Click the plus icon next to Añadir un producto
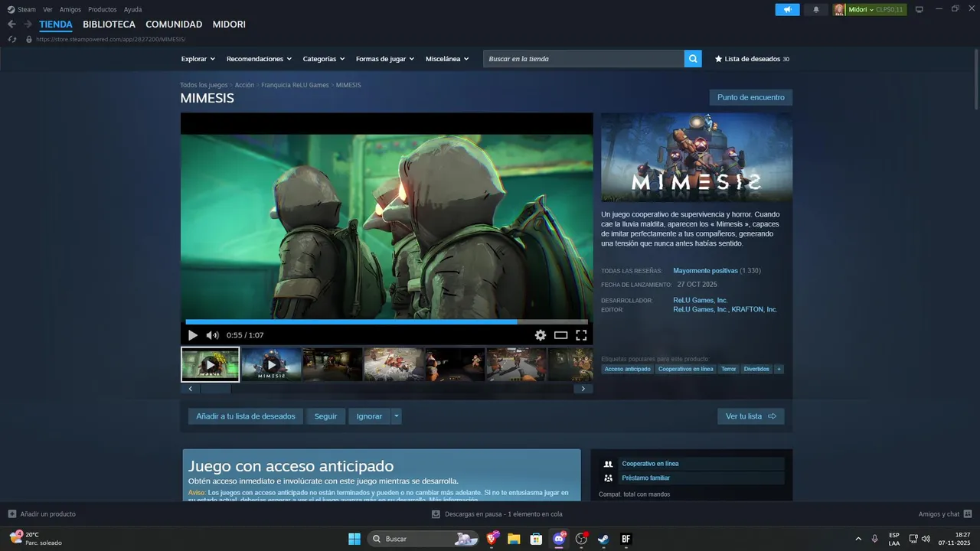The image size is (980, 551). (x=11, y=514)
